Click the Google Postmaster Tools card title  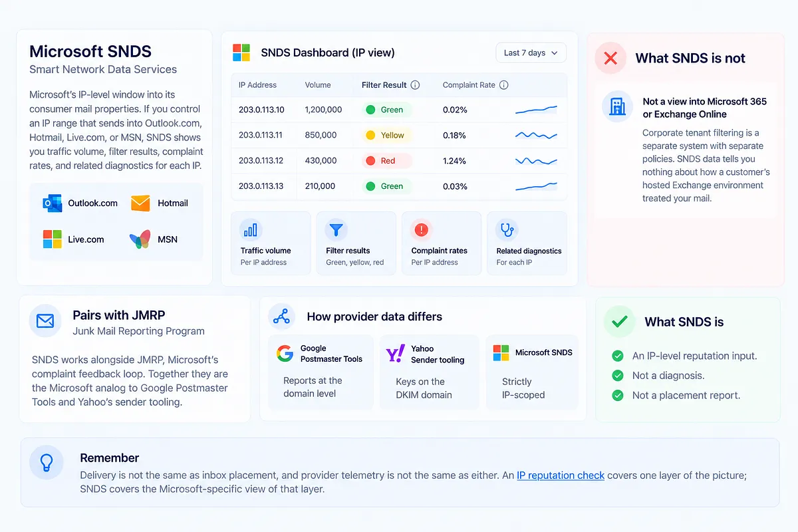331,353
